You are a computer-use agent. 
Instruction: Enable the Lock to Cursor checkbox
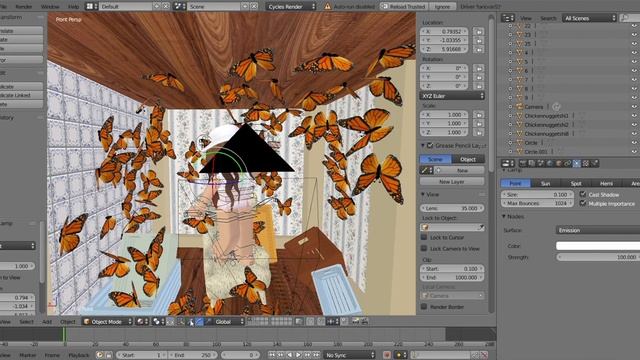click(424, 237)
